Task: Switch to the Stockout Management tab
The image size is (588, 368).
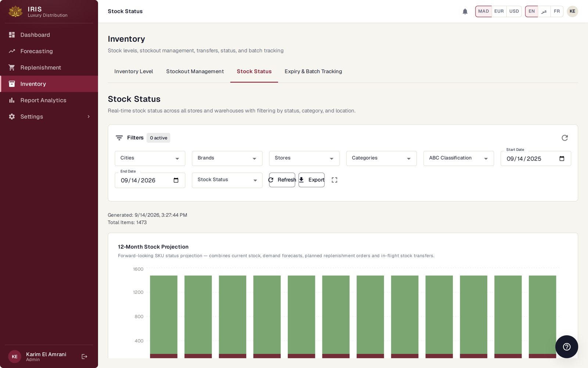Action: click(x=195, y=71)
